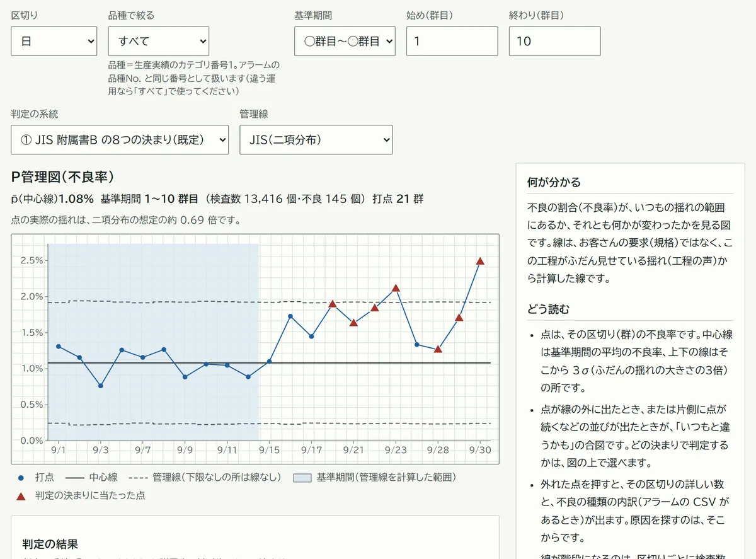Viewport: 756px width, 559px height.
Task: Click the blue data point at 9/9
Action: pyautogui.click(x=185, y=377)
